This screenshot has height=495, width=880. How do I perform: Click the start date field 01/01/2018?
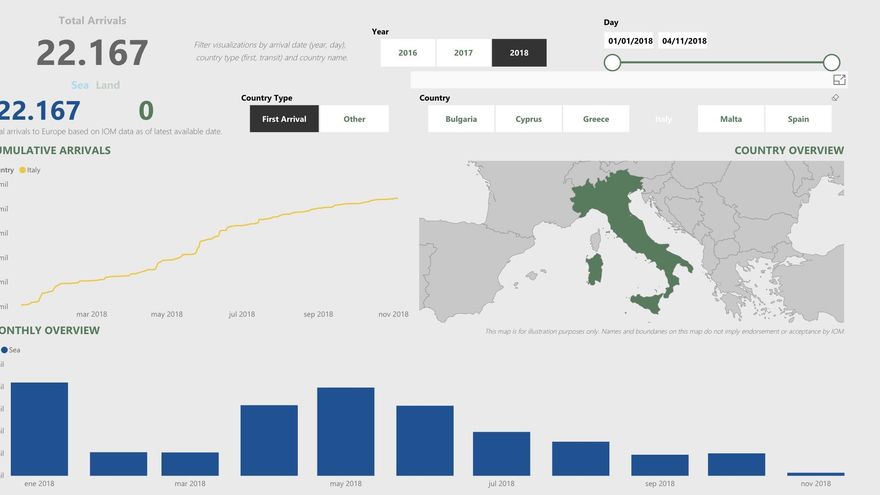click(630, 41)
